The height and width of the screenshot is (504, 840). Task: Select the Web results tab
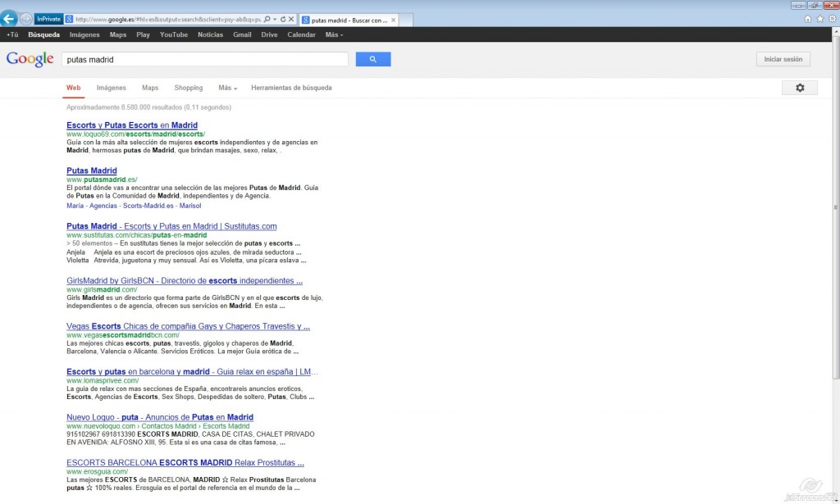pos(73,88)
